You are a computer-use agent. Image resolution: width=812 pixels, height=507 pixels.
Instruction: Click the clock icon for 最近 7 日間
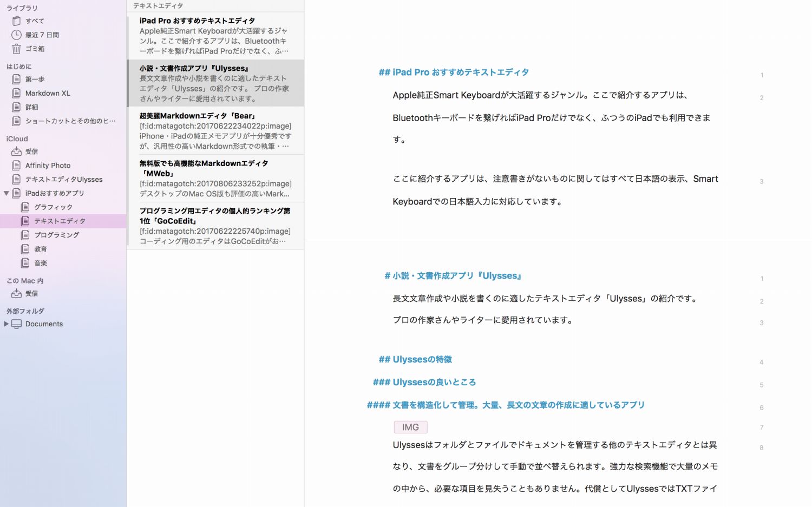(x=16, y=35)
